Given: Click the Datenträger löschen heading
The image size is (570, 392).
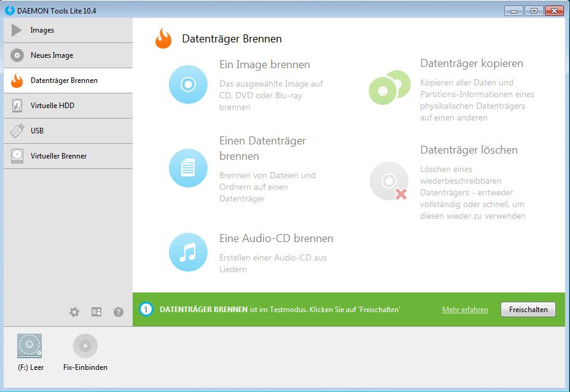Looking at the screenshot, I should pyautogui.click(x=469, y=150).
